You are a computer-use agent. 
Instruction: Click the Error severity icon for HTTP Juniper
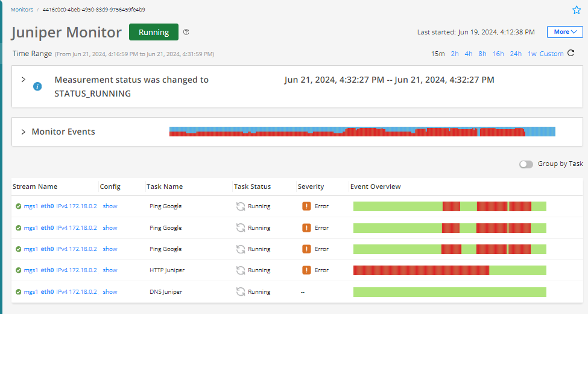[x=306, y=270]
